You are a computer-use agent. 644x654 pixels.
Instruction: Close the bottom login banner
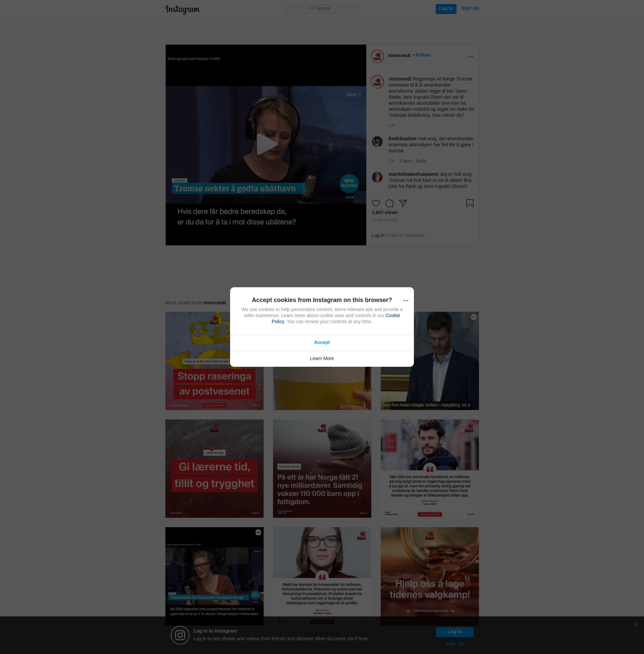point(636,624)
